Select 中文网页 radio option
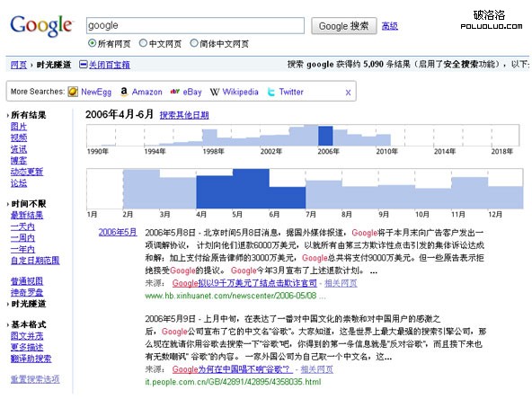This screenshot has height=399, width=532. click(143, 43)
